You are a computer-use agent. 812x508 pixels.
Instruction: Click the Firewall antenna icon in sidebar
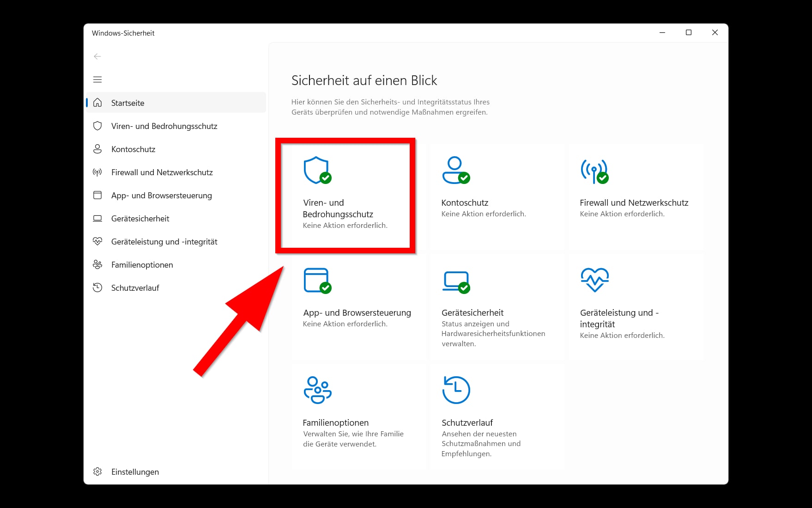tap(97, 172)
